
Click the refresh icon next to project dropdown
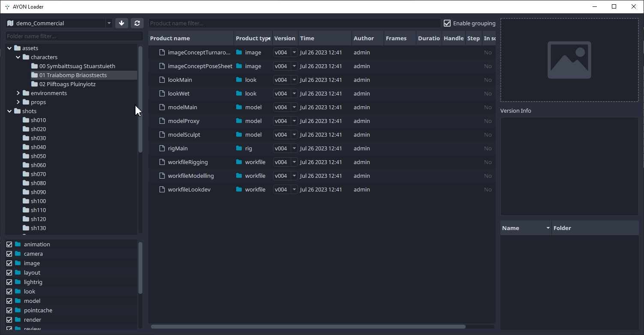[x=137, y=23]
